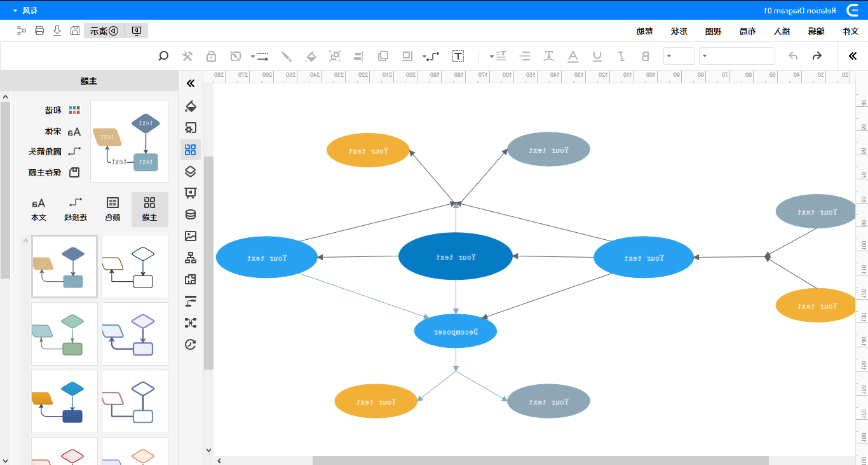Open the fill bucket panel in sidebar

[x=190, y=106]
